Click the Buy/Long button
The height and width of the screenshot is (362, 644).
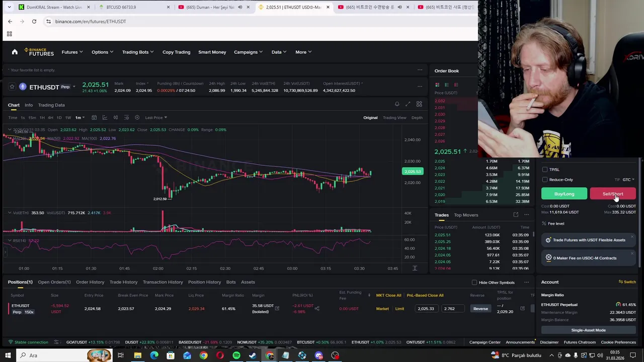[564, 194]
